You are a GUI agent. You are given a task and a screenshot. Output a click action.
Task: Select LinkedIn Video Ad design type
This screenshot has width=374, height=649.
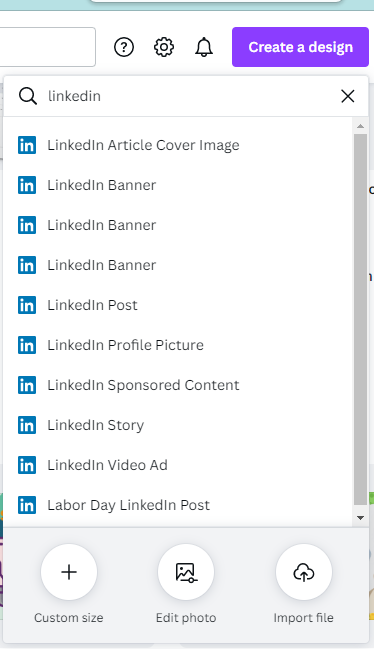[x=178, y=465]
